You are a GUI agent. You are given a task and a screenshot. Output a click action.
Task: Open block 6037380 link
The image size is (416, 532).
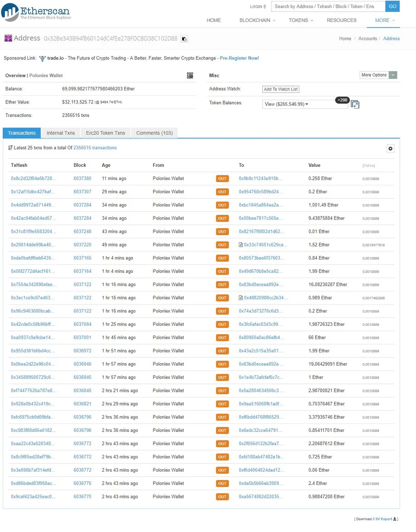(82, 179)
